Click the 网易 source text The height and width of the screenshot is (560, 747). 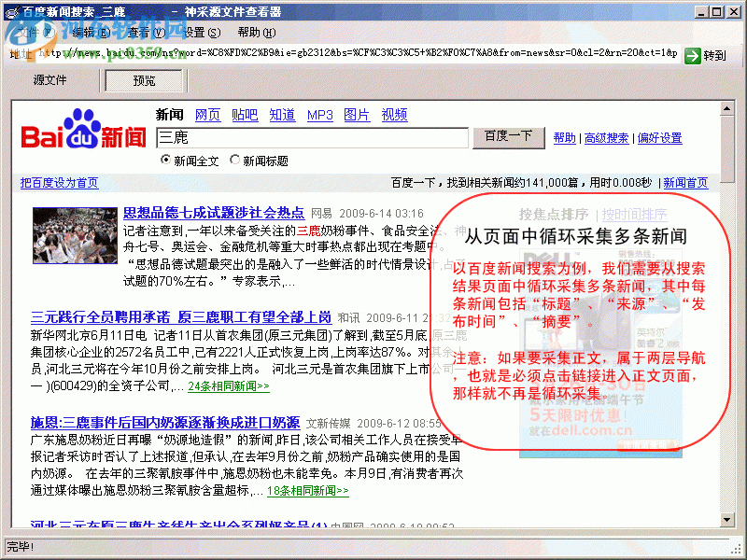pos(322,214)
